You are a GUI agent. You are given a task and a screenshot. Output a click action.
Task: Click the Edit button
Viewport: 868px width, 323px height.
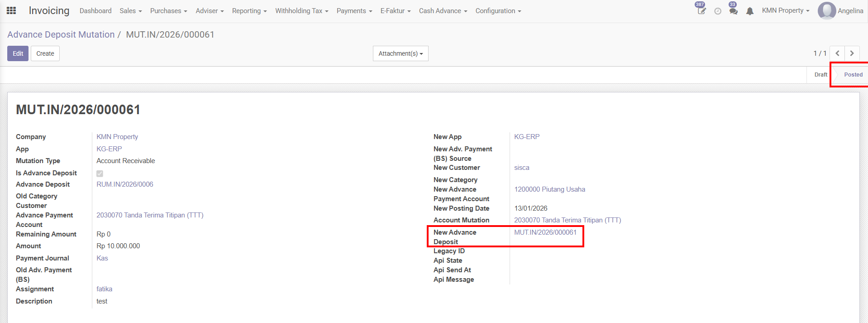coord(18,53)
